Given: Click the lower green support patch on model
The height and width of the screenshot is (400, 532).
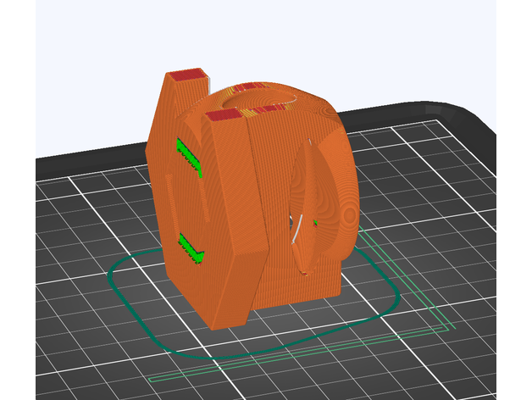Looking at the screenshot, I should point(191,249).
